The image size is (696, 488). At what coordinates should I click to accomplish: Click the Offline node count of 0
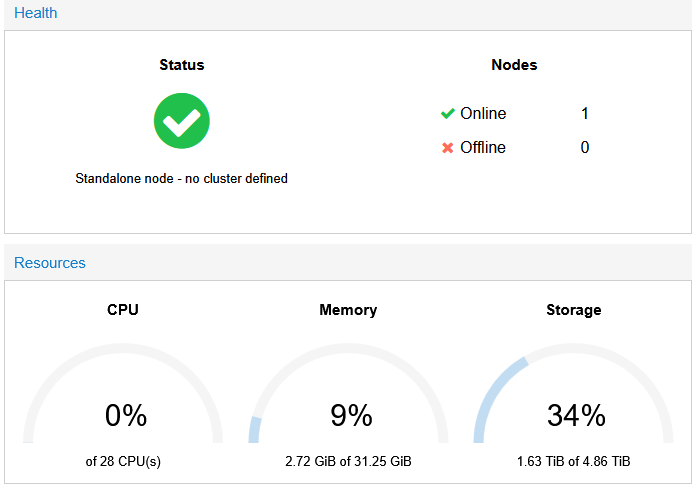(585, 148)
